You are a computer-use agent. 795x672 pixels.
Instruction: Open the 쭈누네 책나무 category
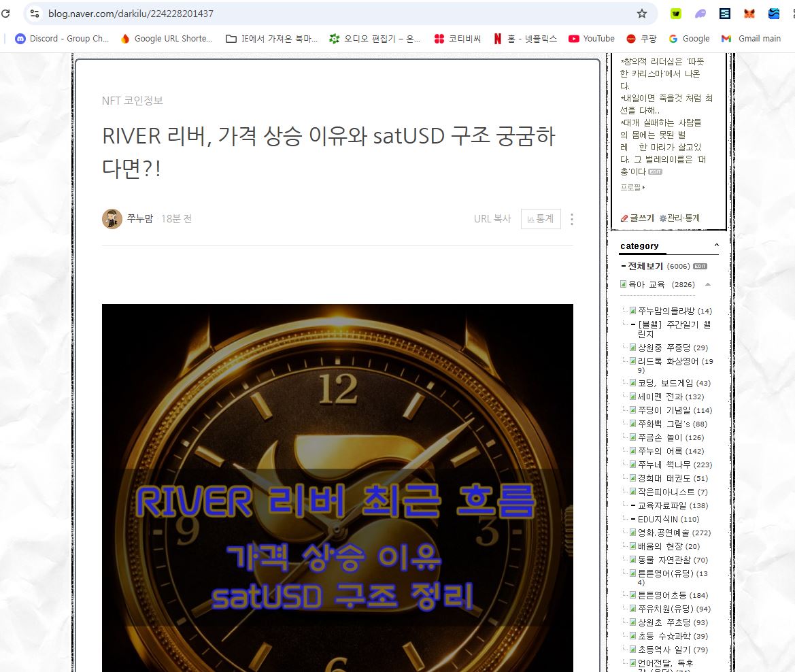pos(664,465)
